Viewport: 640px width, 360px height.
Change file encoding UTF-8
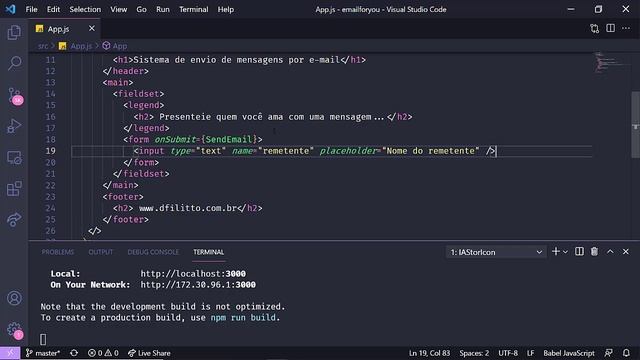[x=508, y=353]
